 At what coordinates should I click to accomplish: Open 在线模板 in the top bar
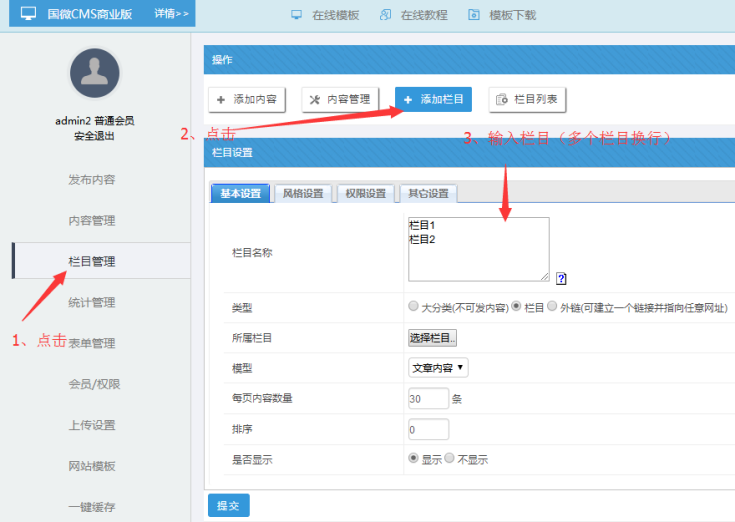click(326, 15)
